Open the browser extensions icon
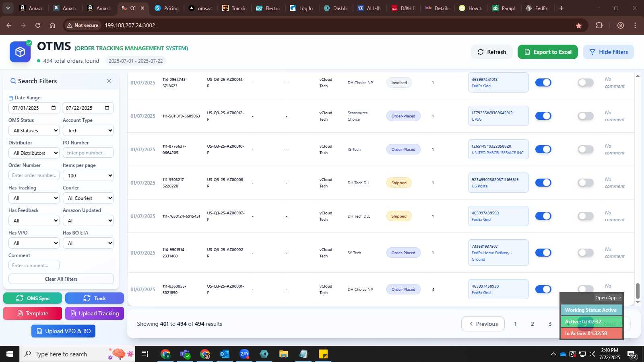 (x=599, y=25)
